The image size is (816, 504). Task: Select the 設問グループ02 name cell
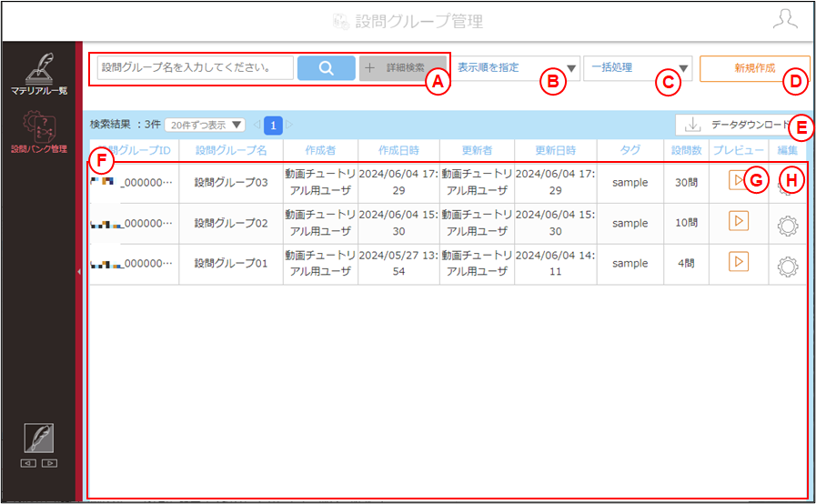pyautogui.click(x=231, y=224)
